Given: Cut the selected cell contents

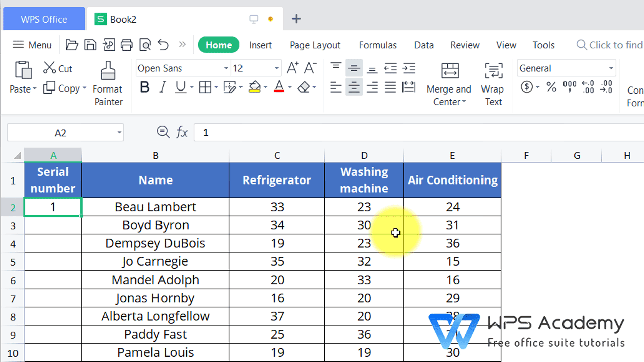Looking at the screenshot, I should click(x=58, y=68).
